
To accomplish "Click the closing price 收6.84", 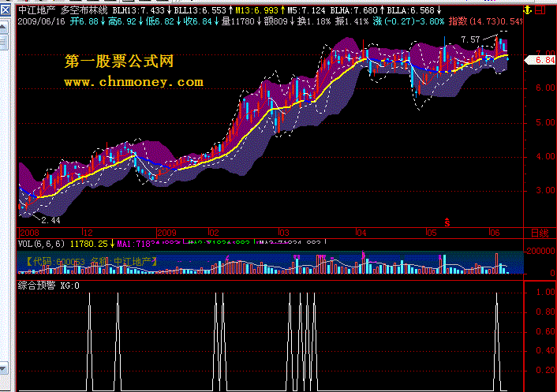I will 198,21.
